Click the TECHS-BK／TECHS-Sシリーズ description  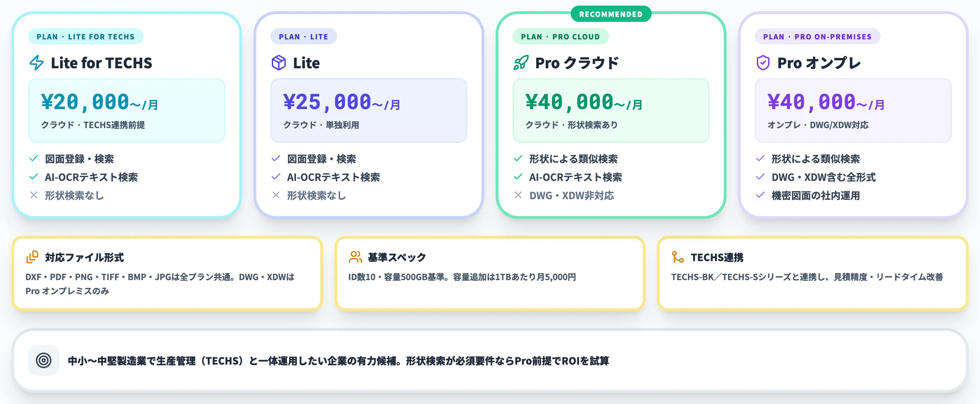[x=807, y=277]
